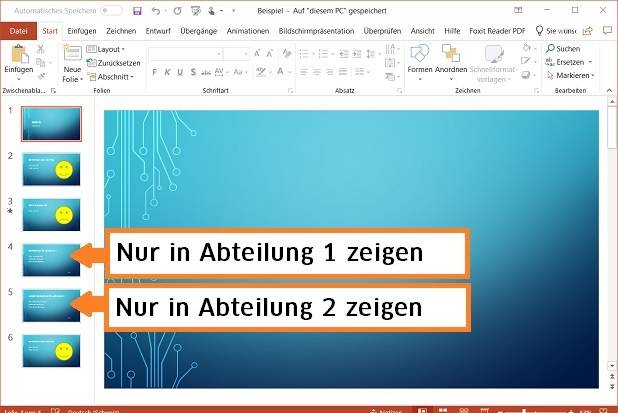This screenshot has width=618, height=413.
Task: Click the Suchen button
Action: (563, 48)
